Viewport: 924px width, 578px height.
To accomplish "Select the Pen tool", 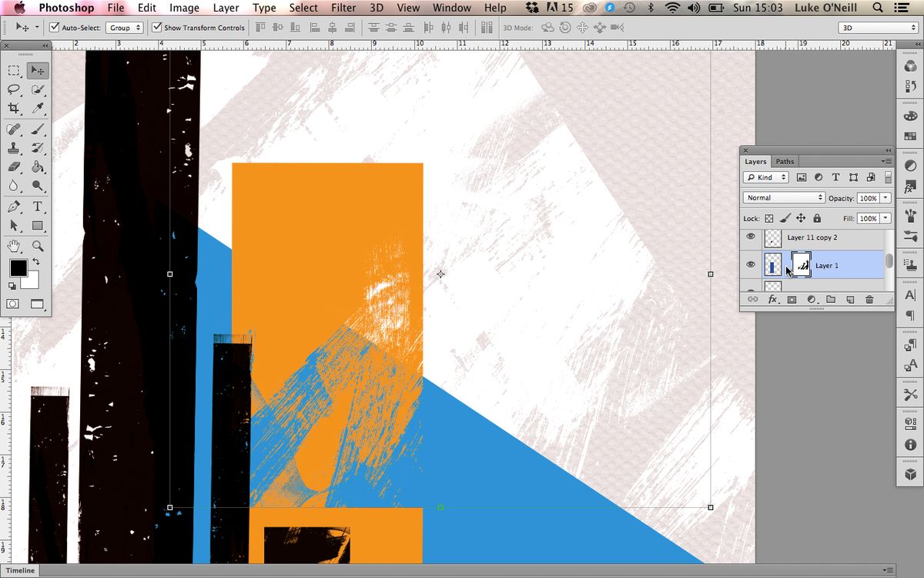I will pyautogui.click(x=12, y=207).
